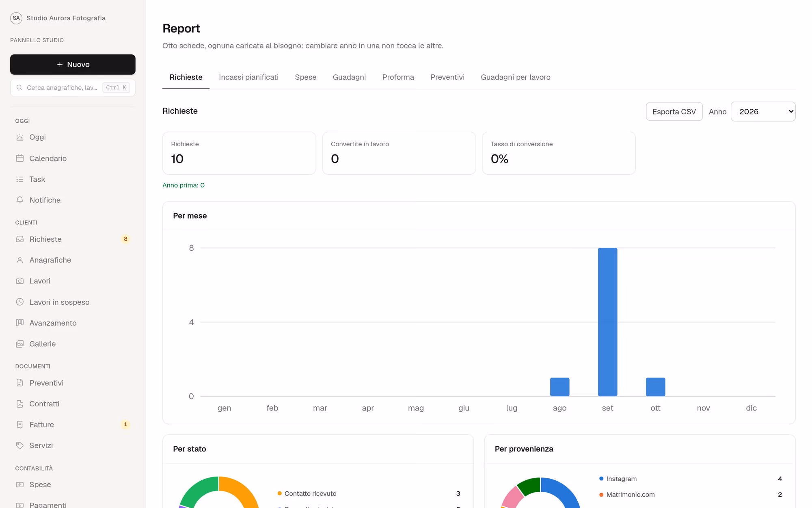812x508 pixels.
Task: Click the Instagram blue legend dot
Action: click(601, 479)
